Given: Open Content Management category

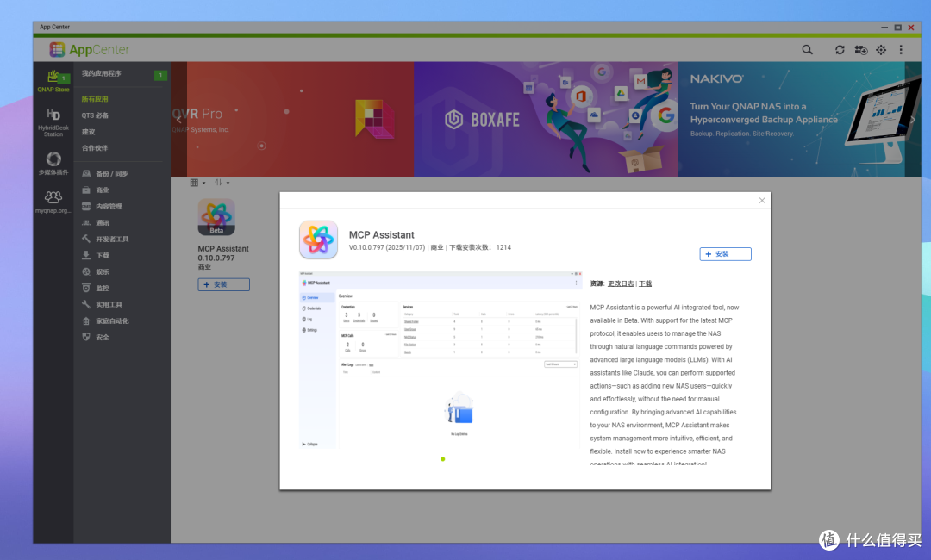Looking at the screenshot, I should tap(102, 207).
